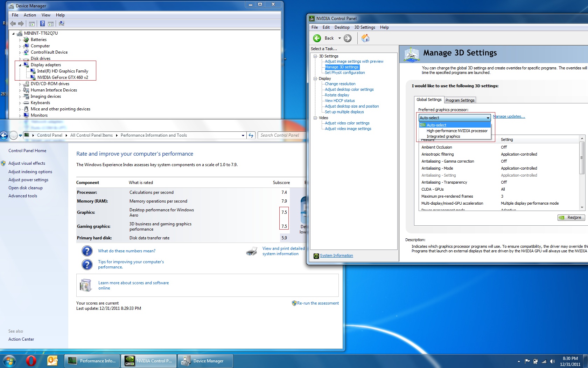Open the Windows Start orb

click(9, 361)
